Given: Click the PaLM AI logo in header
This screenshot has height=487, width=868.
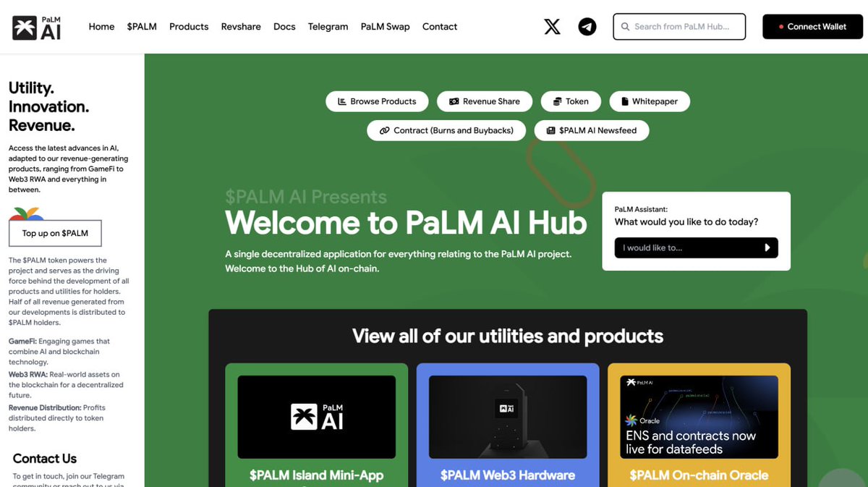Looking at the screenshot, I should (x=37, y=27).
